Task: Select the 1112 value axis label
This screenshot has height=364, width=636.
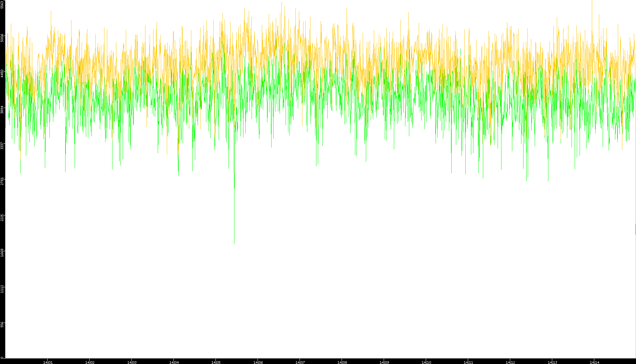Action: [x=2, y=289]
